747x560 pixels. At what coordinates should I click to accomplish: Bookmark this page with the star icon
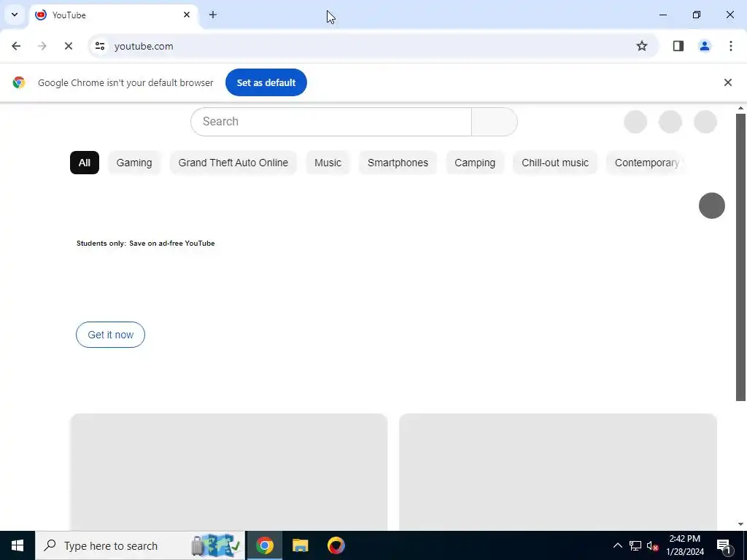click(642, 46)
